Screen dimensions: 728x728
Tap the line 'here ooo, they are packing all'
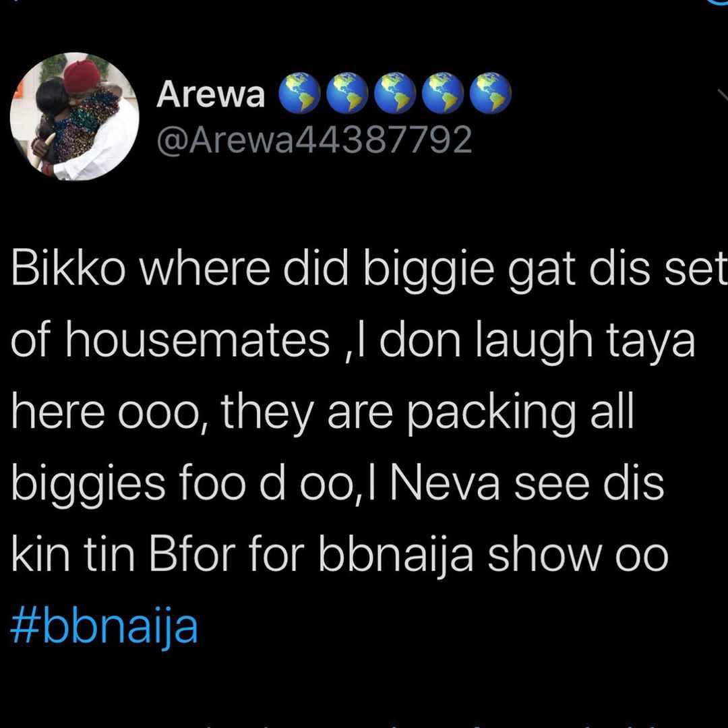322,413
